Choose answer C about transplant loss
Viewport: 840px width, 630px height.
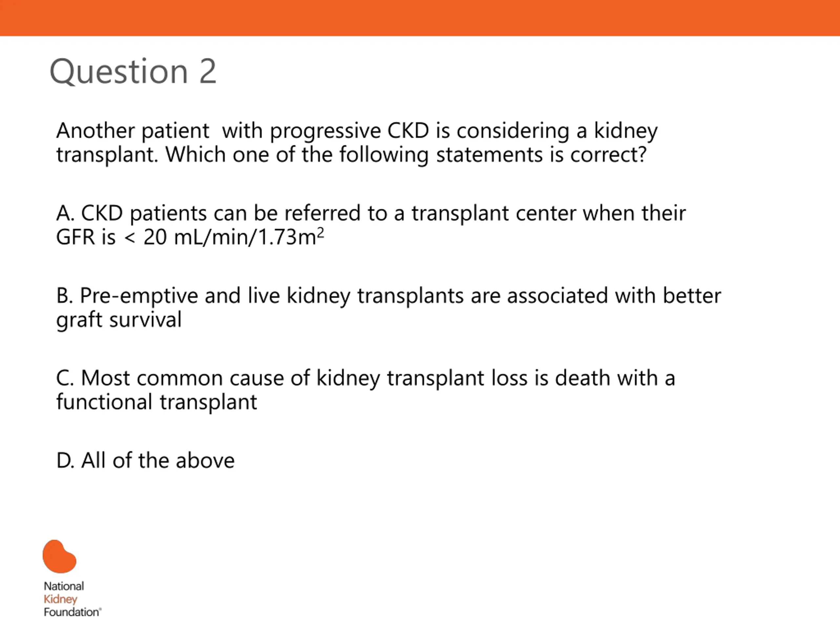click(x=365, y=390)
